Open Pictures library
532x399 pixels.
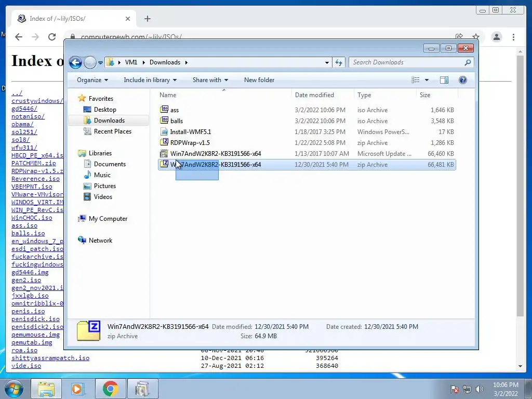click(x=104, y=186)
